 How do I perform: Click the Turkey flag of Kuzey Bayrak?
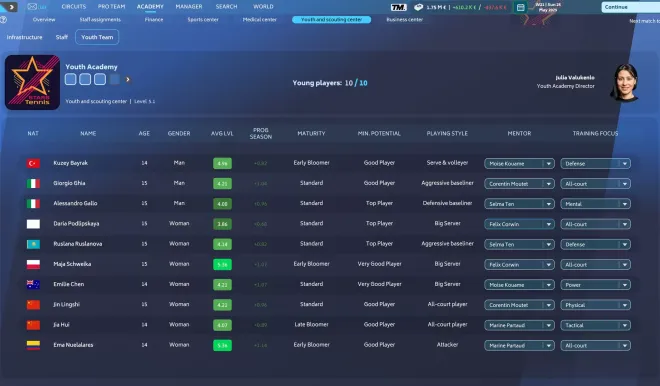(33, 163)
